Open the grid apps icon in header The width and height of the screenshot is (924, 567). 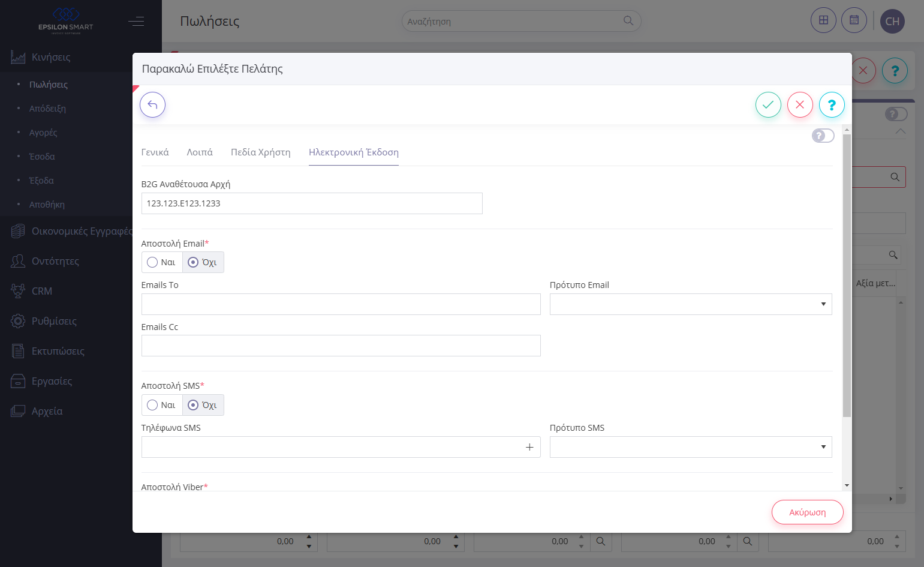(823, 20)
